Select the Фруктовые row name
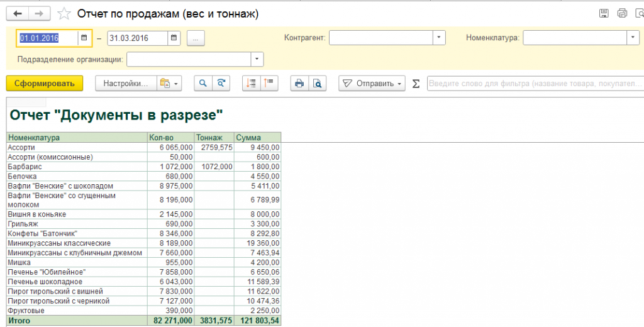 coord(26,311)
